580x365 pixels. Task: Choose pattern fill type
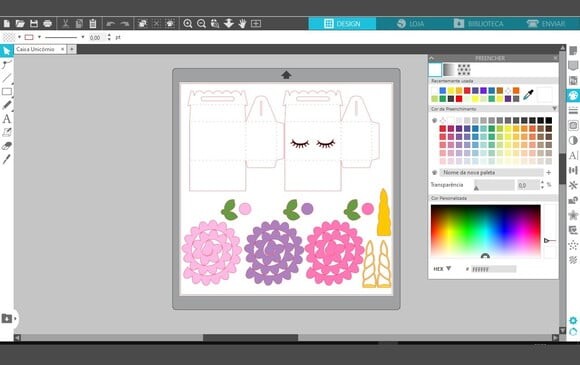click(464, 69)
